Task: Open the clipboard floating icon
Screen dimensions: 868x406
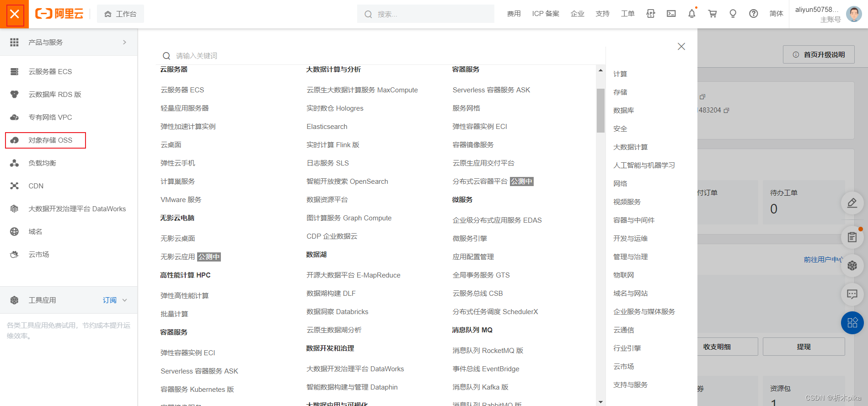Action: pos(852,237)
